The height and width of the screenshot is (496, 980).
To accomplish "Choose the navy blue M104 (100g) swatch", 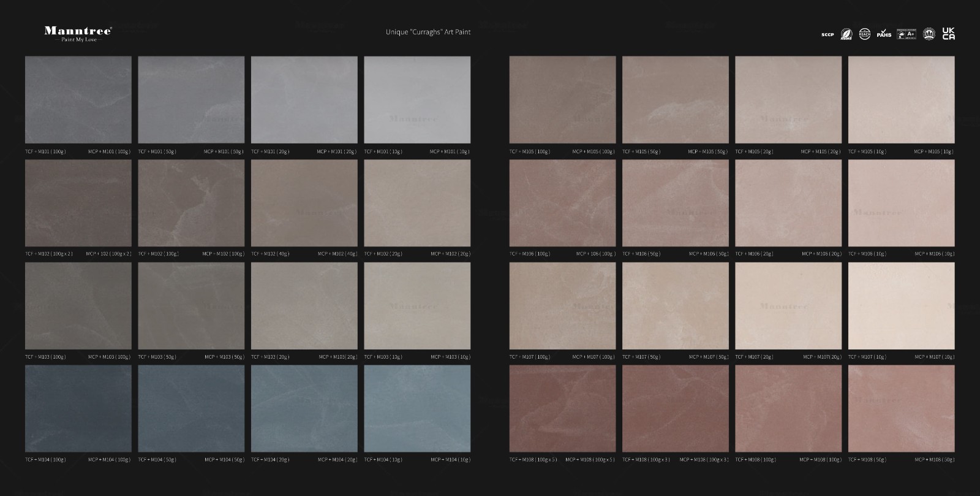I will click(x=78, y=408).
